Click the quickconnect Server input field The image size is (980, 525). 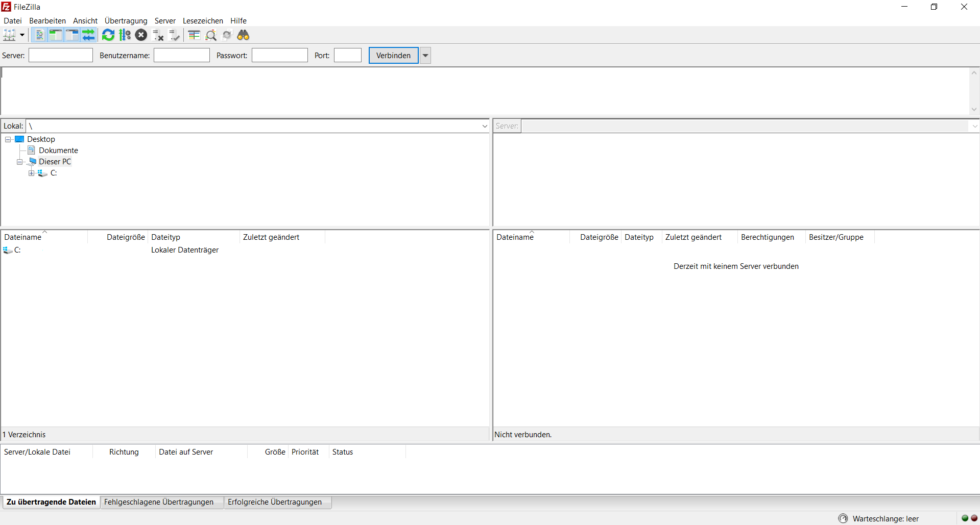click(x=61, y=55)
